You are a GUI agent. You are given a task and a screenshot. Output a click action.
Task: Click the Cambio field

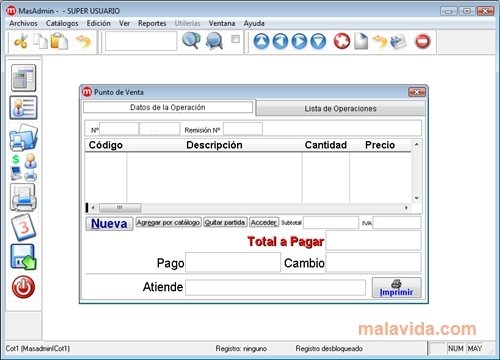pos(374,262)
